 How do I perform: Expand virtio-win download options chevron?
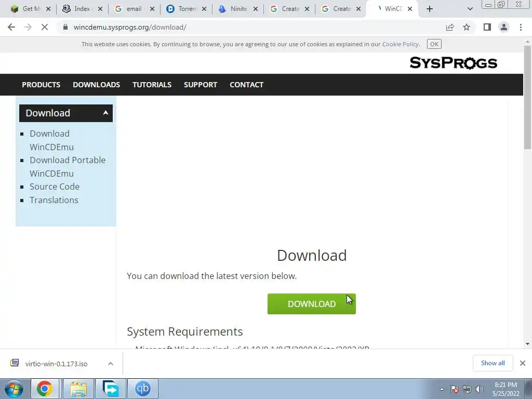coord(111,364)
